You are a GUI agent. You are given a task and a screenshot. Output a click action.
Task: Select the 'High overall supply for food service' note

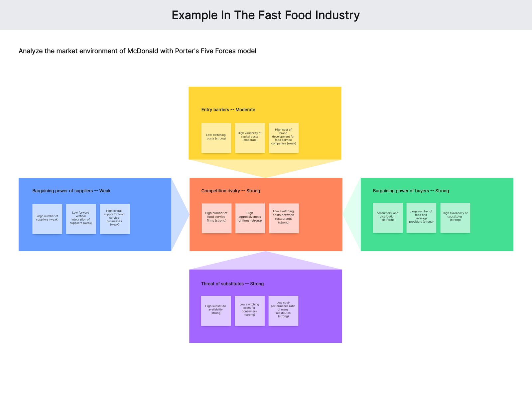[115, 219]
